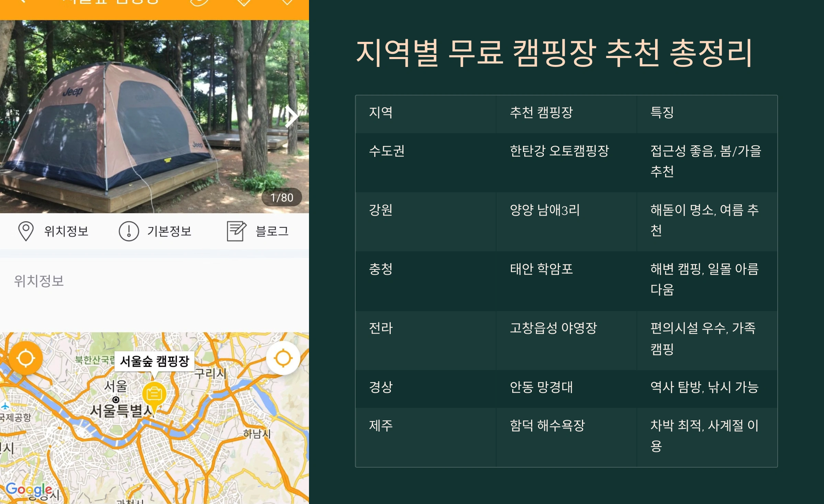Tap the back arrow in orange header
Viewport: 824px width, 504px height.
pos(21,2)
